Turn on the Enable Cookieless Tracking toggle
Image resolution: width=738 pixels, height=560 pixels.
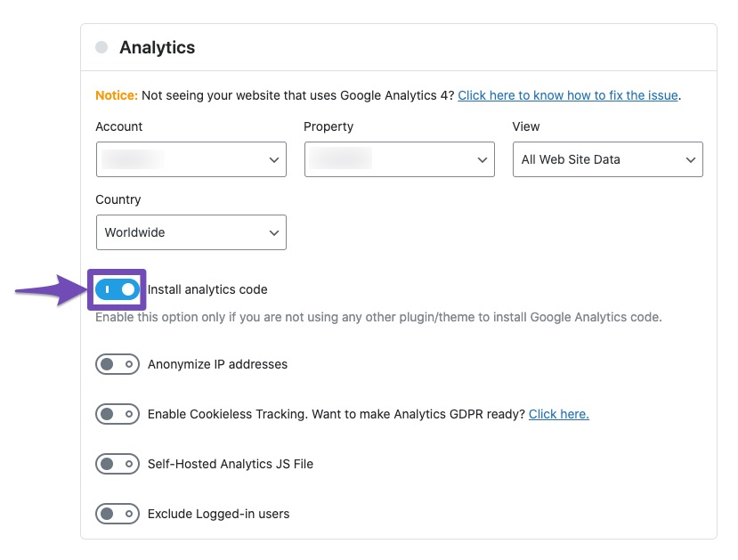coord(118,414)
